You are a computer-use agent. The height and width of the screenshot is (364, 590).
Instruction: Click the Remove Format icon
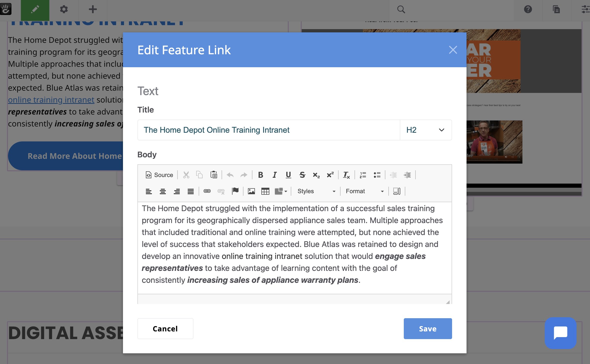pyautogui.click(x=346, y=175)
